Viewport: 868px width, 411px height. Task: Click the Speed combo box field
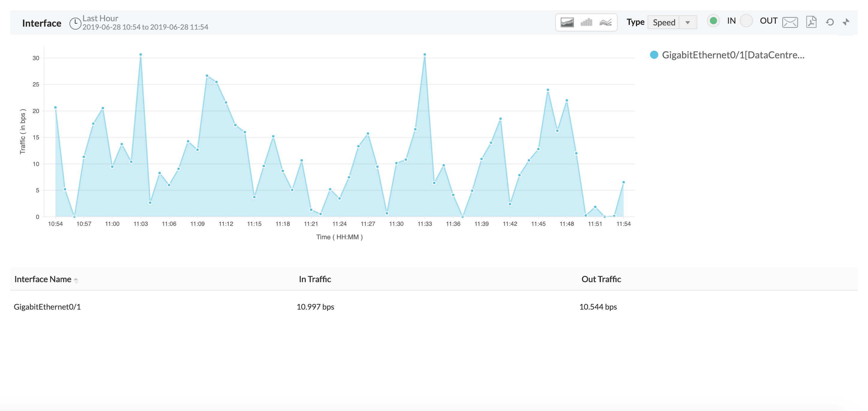663,22
